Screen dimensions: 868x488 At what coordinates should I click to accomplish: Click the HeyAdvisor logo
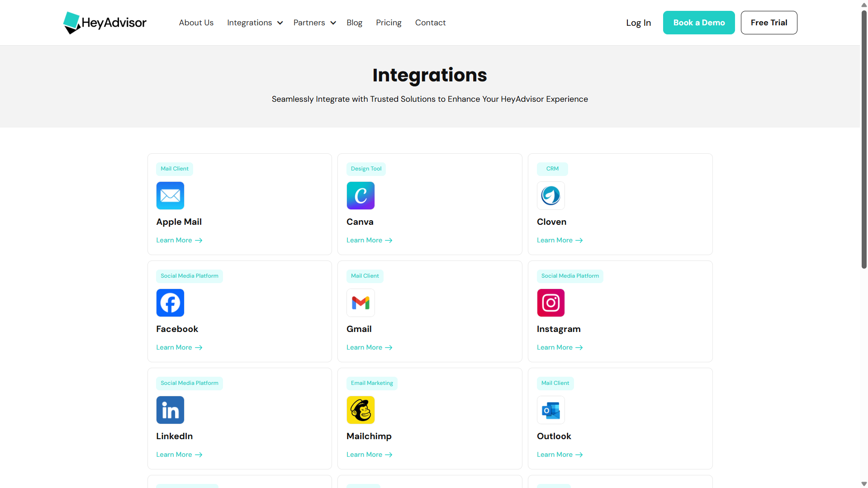[x=105, y=23]
